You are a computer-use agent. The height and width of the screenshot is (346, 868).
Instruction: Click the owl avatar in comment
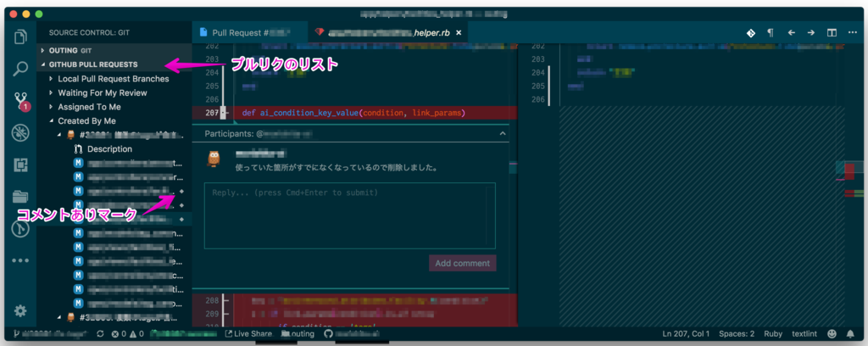[214, 159]
